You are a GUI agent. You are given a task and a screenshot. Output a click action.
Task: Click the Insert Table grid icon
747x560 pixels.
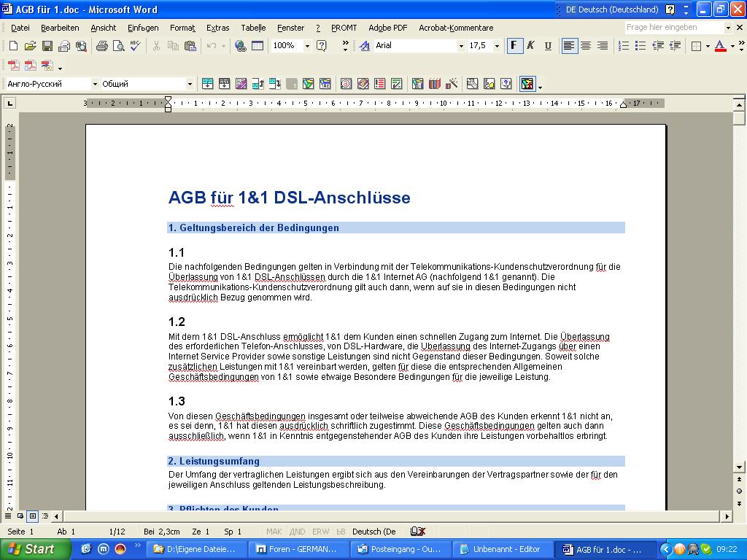258,46
